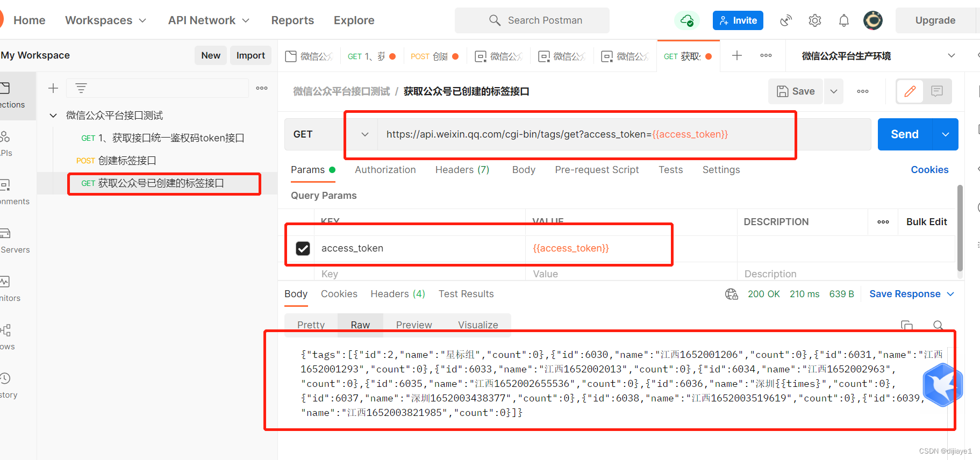Open the Save options dropdown arrow
The image size is (980, 460).
(x=834, y=91)
